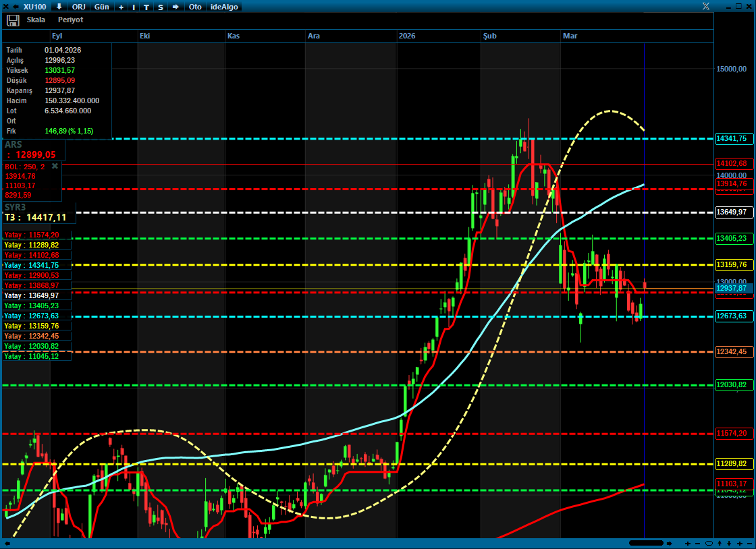Screen dimensions: 756x549
Task: Click the save diskette icon
Action: tap(13, 20)
